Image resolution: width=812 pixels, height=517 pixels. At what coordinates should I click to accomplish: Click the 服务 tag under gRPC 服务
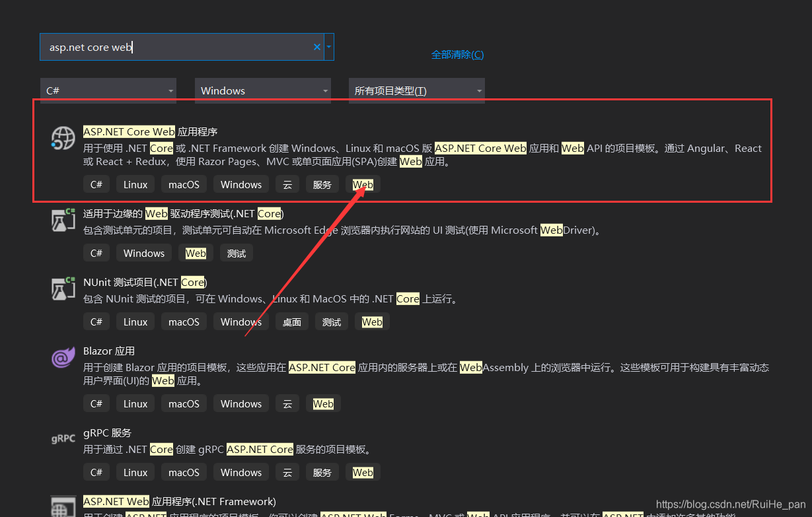coord(322,472)
